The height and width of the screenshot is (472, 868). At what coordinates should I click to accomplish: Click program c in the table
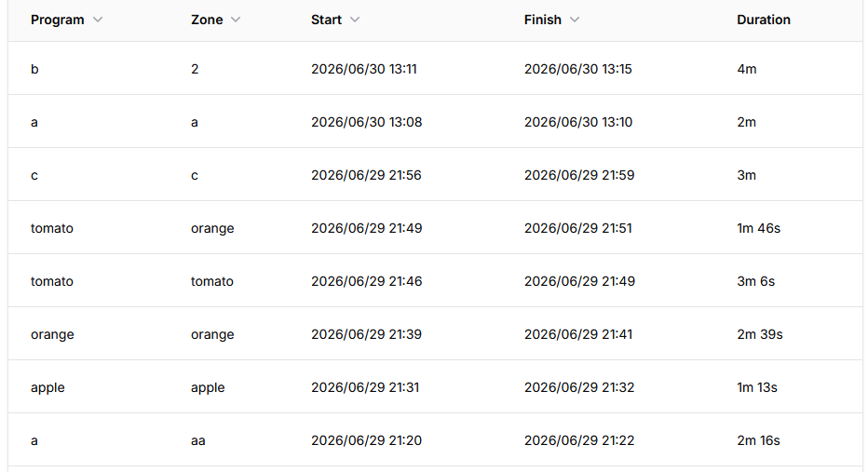34,175
